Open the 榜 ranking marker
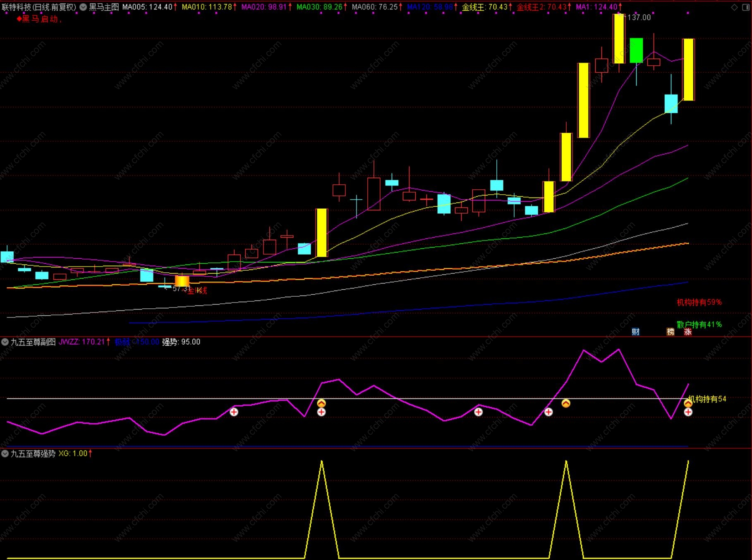 (671, 331)
